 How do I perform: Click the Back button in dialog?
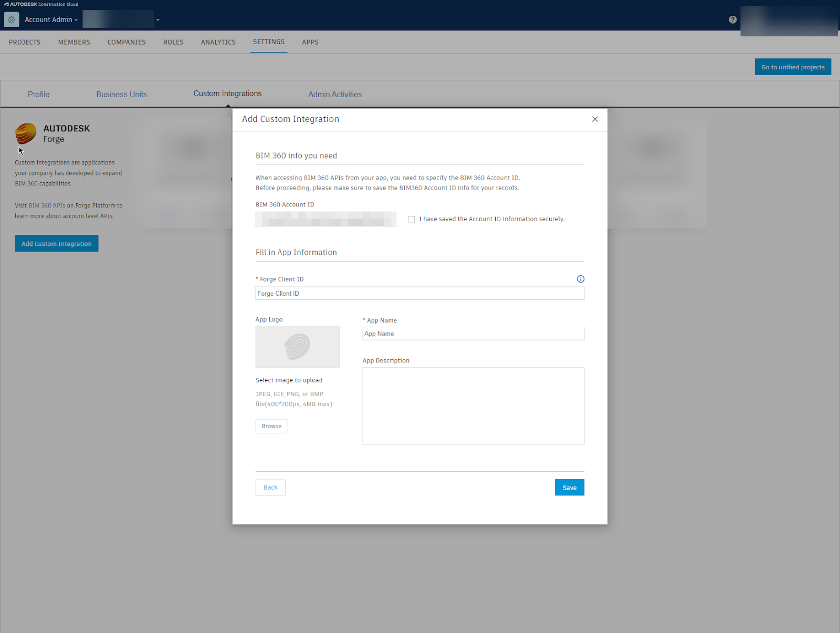(x=270, y=487)
